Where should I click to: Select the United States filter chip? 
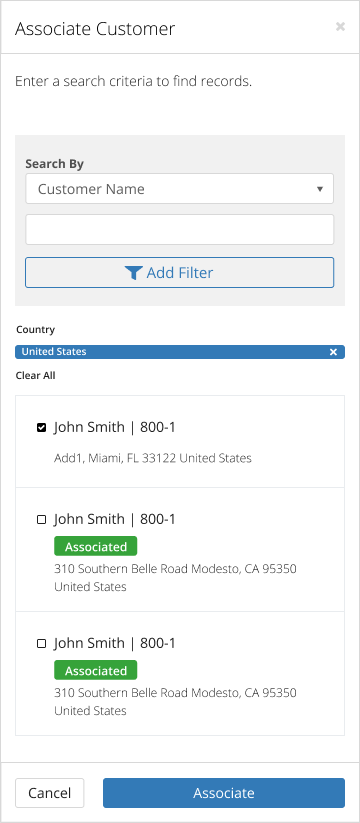179,352
